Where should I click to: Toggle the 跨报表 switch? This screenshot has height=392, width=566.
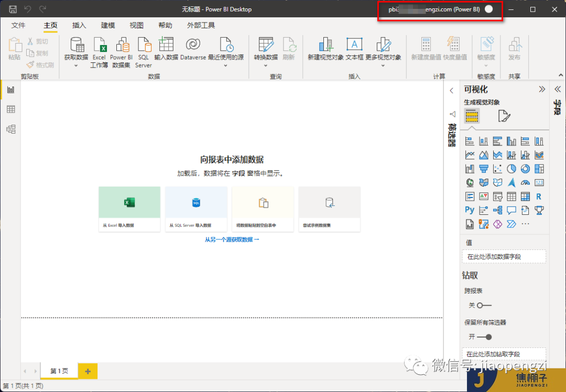click(x=484, y=306)
